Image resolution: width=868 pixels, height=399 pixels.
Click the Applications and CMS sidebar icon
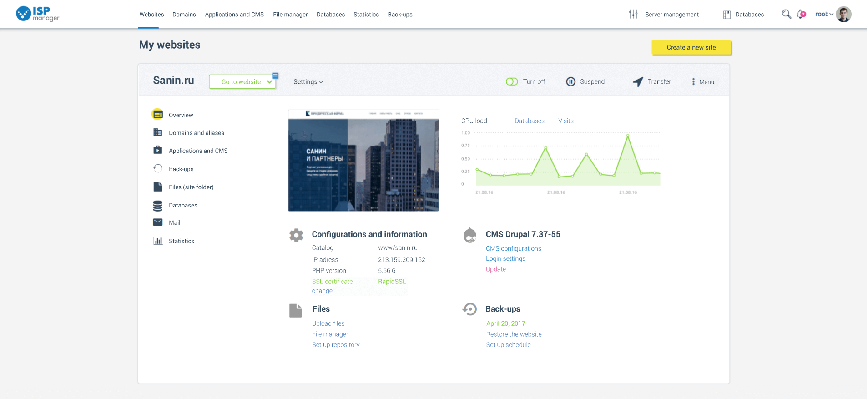(x=158, y=150)
